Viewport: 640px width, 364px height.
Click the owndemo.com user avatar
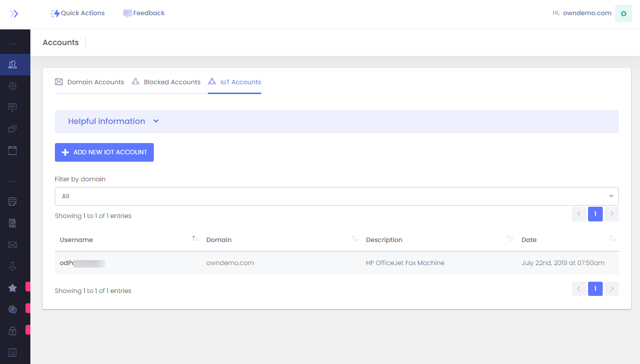coord(623,14)
